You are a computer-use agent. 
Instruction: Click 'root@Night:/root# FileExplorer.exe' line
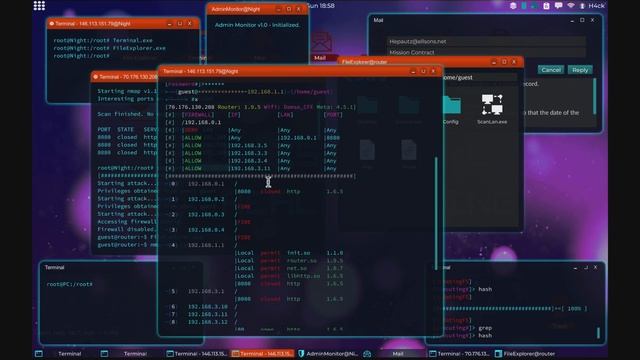pos(109,48)
